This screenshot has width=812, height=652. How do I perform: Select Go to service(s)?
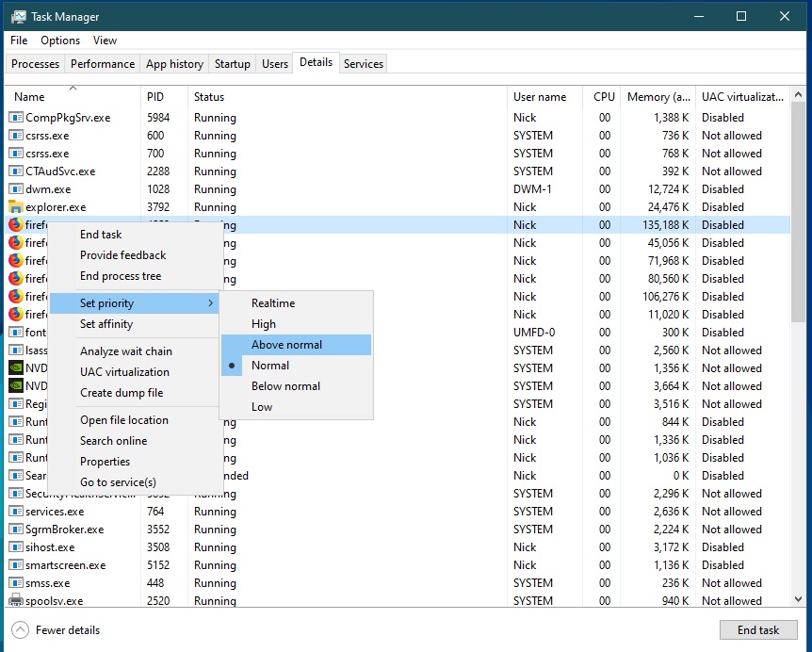coord(135,482)
